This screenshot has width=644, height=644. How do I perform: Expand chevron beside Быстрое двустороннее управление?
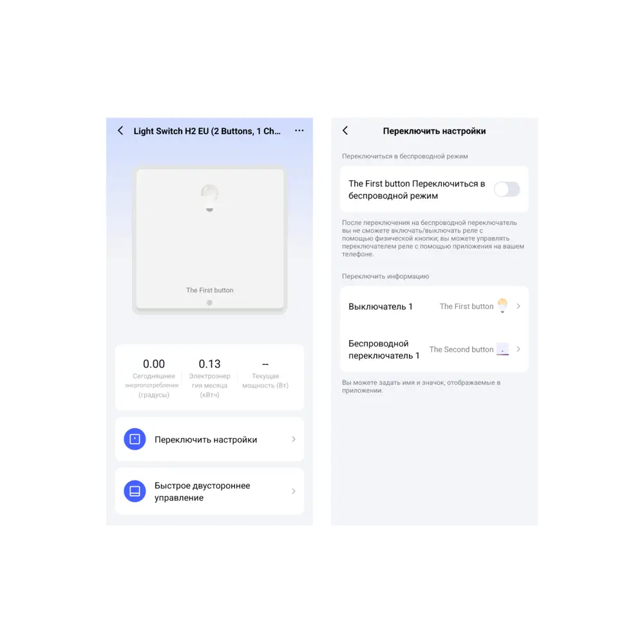click(294, 491)
